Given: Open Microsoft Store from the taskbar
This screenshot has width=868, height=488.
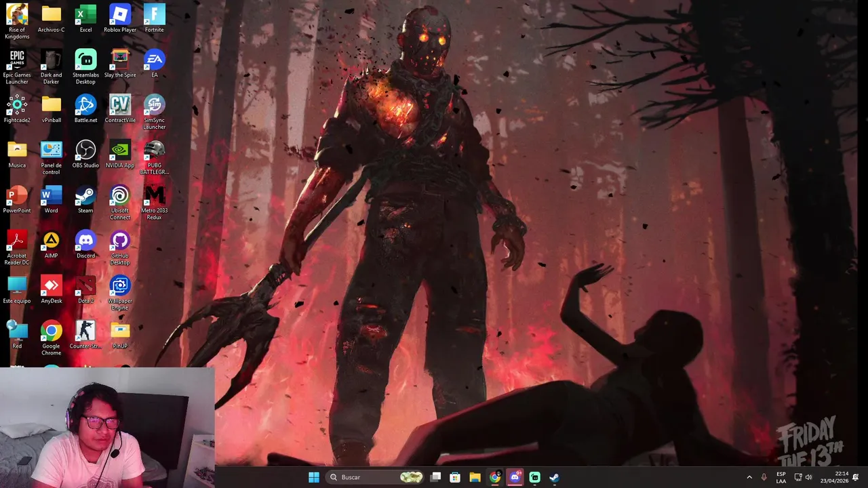Looking at the screenshot, I should [455, 477].
